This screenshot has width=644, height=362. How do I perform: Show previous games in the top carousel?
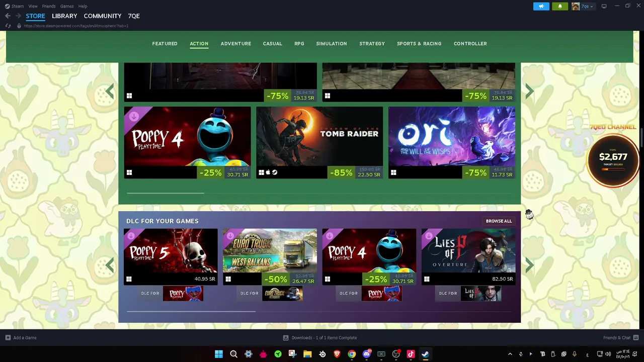110,92
